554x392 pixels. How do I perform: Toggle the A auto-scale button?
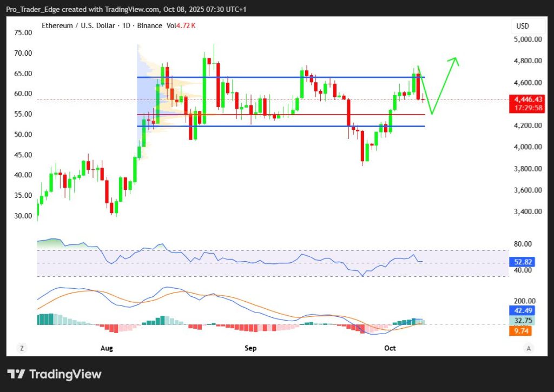click(527, 349)
